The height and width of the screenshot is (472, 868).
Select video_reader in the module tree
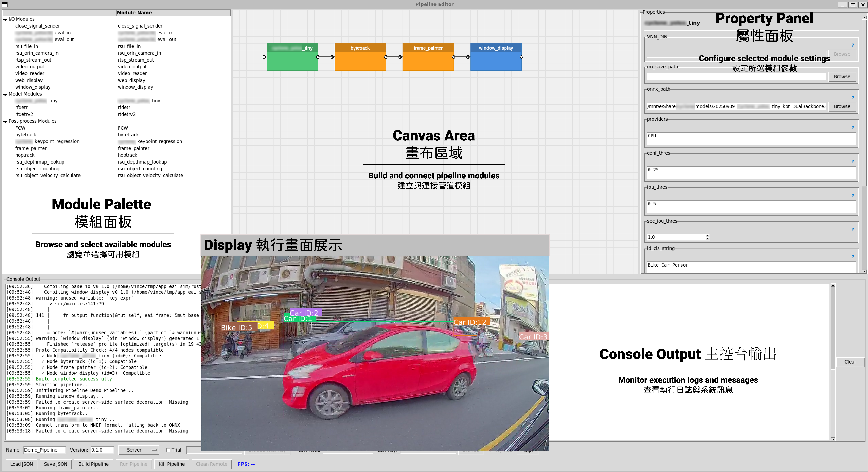tap(30, 74)
